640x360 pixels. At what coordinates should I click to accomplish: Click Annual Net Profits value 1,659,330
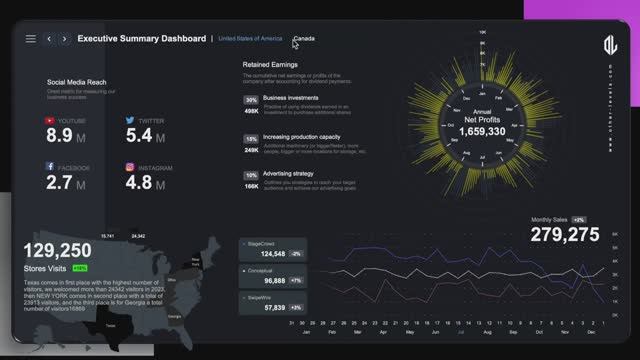pos(482,131)
